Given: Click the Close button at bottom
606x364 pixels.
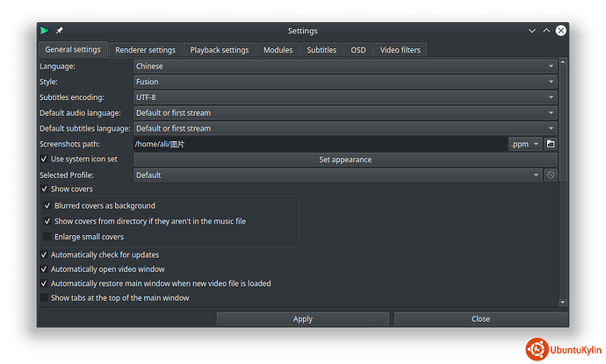Looking at the screenshot, I should coord(480,319).
